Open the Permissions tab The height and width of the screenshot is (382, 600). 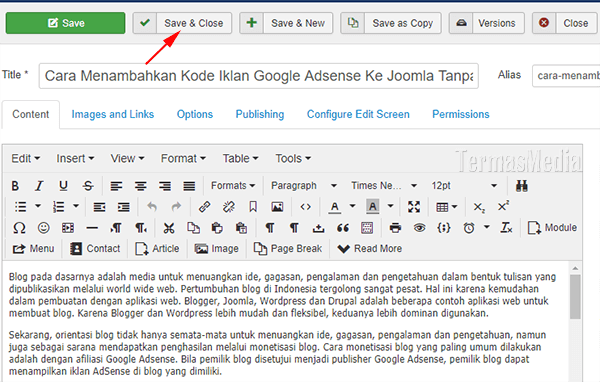click(x=461, y=114)
